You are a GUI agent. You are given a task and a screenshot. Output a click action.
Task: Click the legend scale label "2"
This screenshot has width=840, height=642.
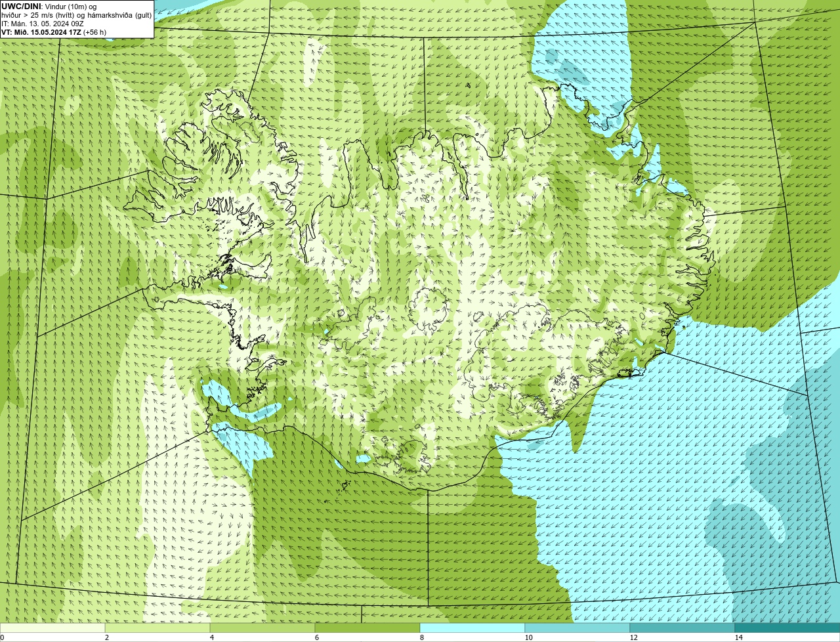(106, 637)
